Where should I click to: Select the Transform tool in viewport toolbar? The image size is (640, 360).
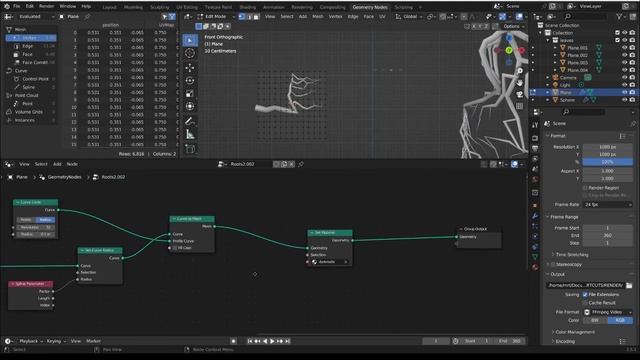(x=190, y=107)
